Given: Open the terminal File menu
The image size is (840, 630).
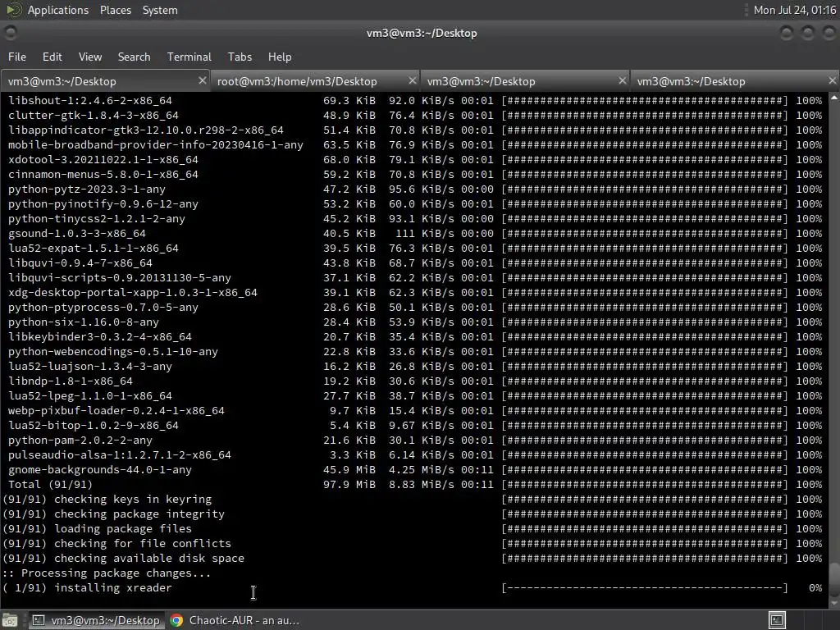Looking at the screenshot, I should [x=16, y=57].
